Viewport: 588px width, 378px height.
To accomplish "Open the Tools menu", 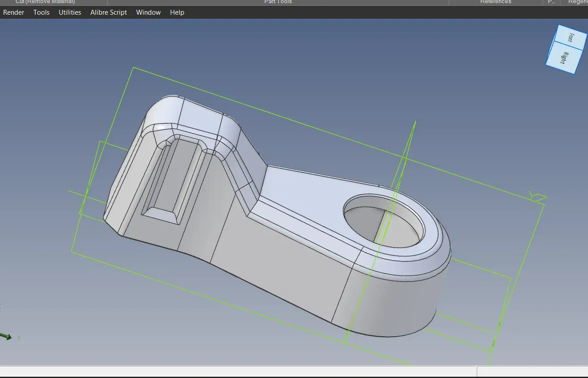I will (41, 12).
